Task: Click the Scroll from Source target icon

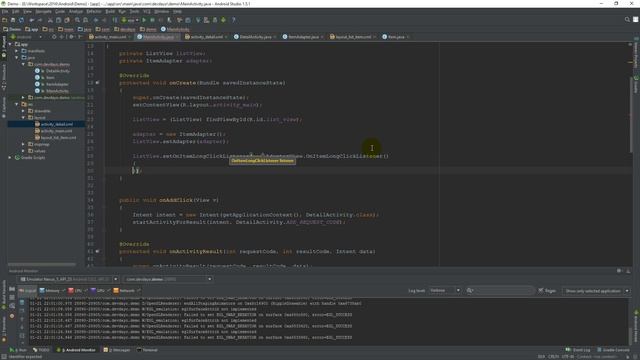Action: 54,37
